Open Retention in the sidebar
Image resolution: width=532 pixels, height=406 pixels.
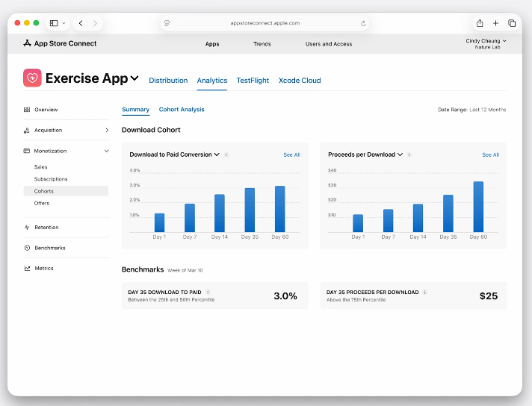[x=46, y=227]
